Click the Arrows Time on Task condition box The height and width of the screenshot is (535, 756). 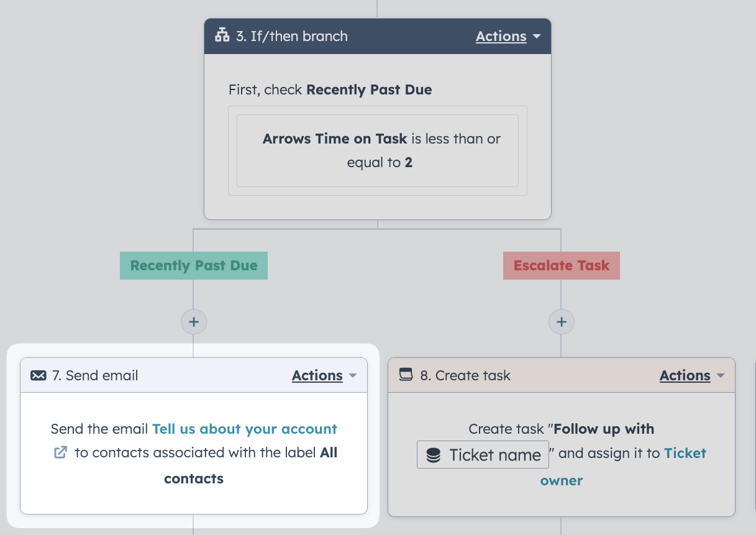click(x=378, y=150)
